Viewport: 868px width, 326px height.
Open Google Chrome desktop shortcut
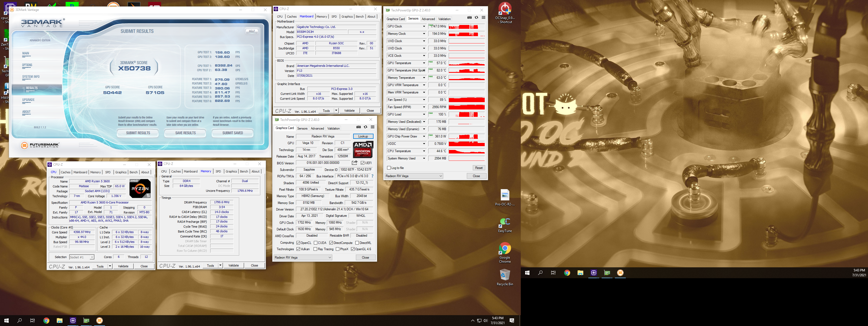click(505, 253)
